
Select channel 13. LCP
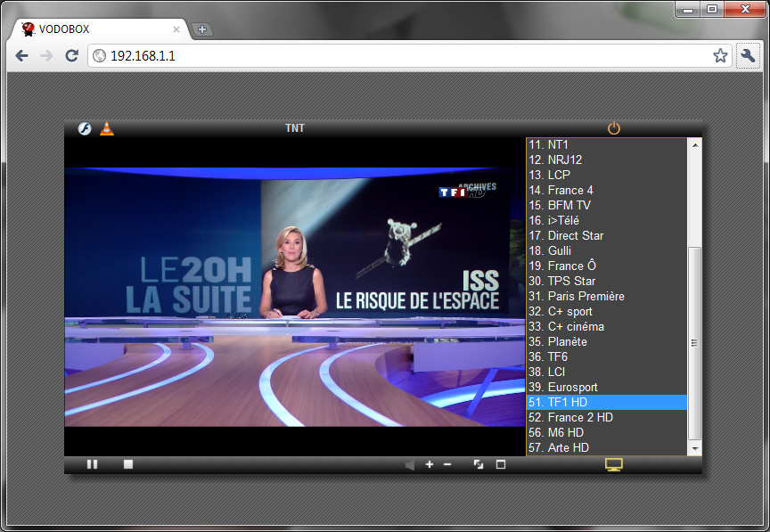(x=607, y=175)
